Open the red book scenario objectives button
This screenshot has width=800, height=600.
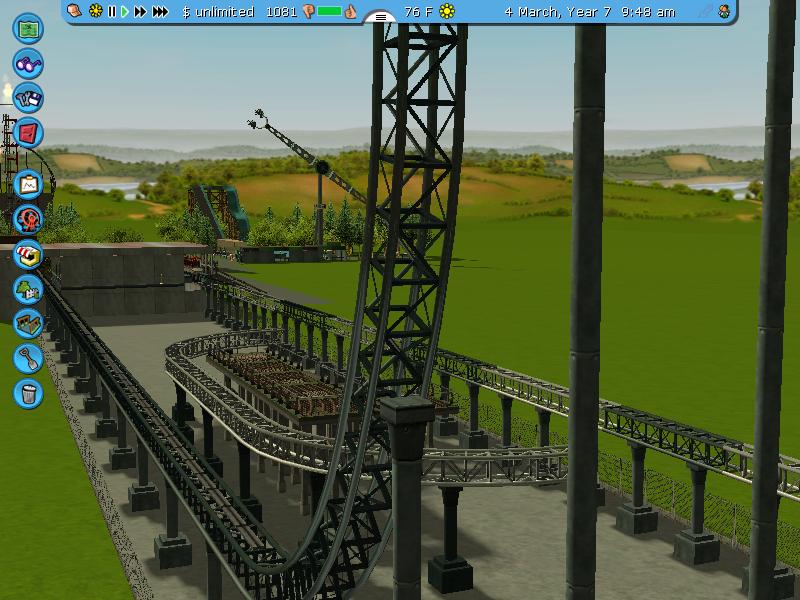pyautogui.click(x=28, y=133)
